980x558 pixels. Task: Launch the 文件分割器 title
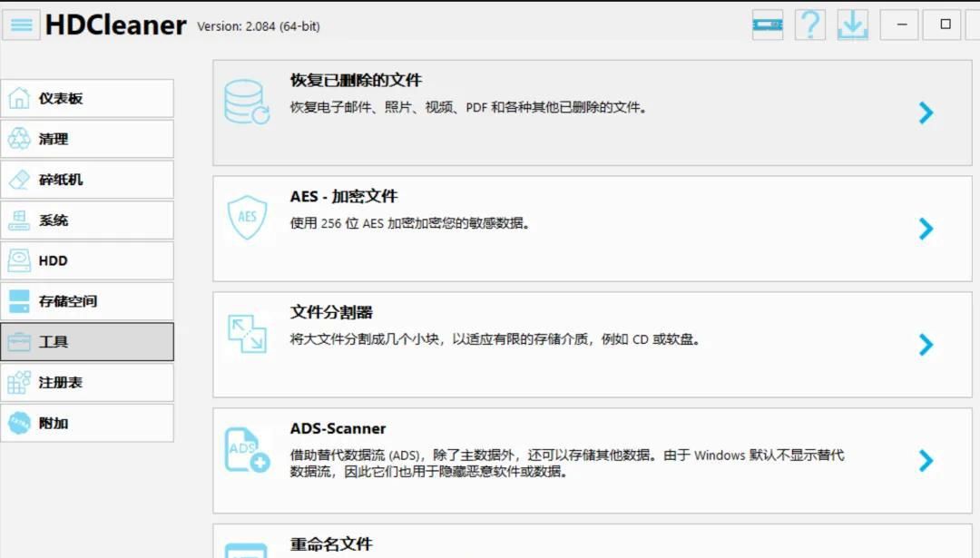pyautogui.click(x=331, y=312)
